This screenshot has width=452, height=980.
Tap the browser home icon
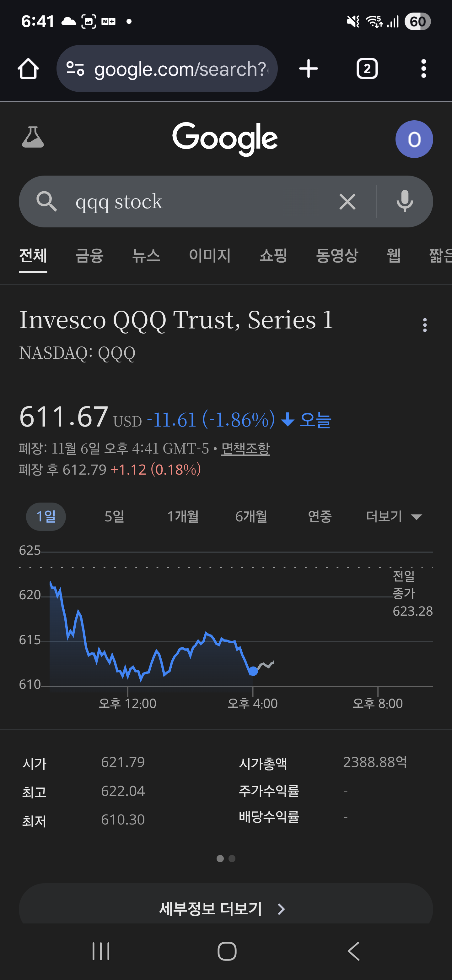(x=28, y=69)
